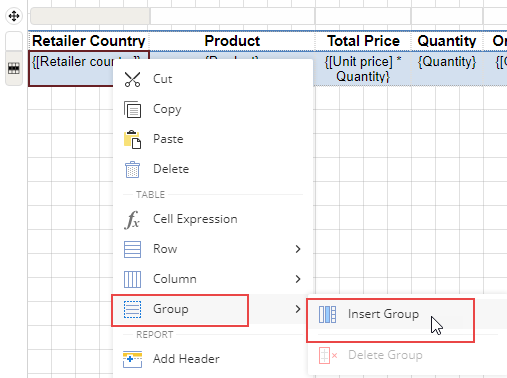The height and width of the screenshot is (378, 507).
Task: Select the Retailer Country header cell
Action: (89, 41)
